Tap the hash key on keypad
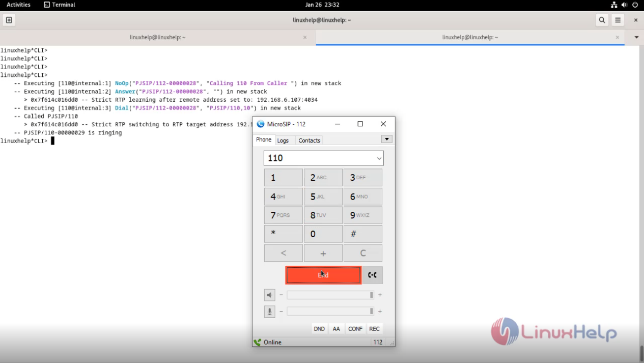This screenshot has width=644, height=363. click(x=362, y=234)
